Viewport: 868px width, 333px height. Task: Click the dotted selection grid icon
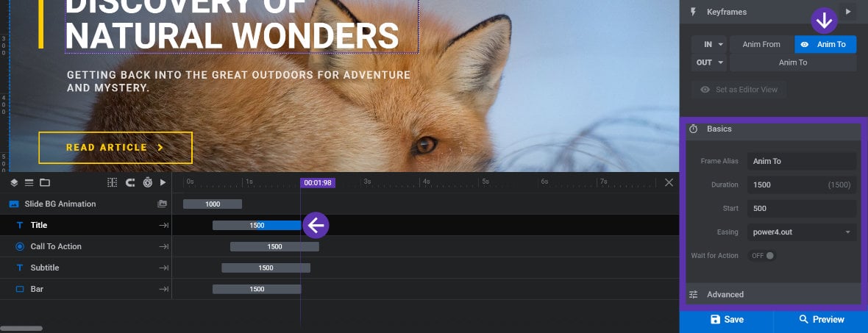pos(113,182)
